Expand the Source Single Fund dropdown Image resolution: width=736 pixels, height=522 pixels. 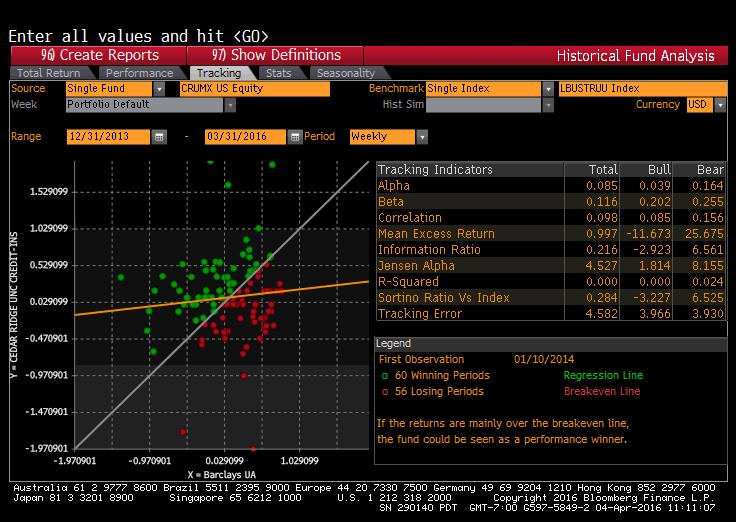(x=159, y=89)
